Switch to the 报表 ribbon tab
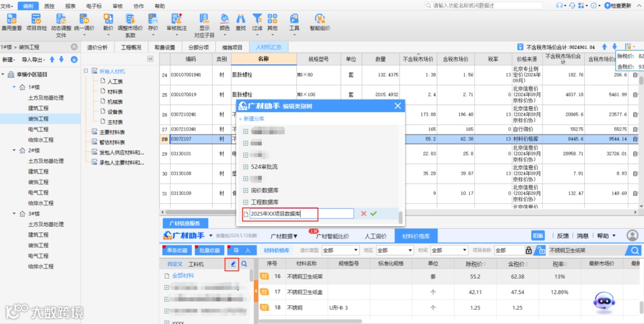This screenshot has height=324, width=644. pyautogui.click(x=70, y=6)
